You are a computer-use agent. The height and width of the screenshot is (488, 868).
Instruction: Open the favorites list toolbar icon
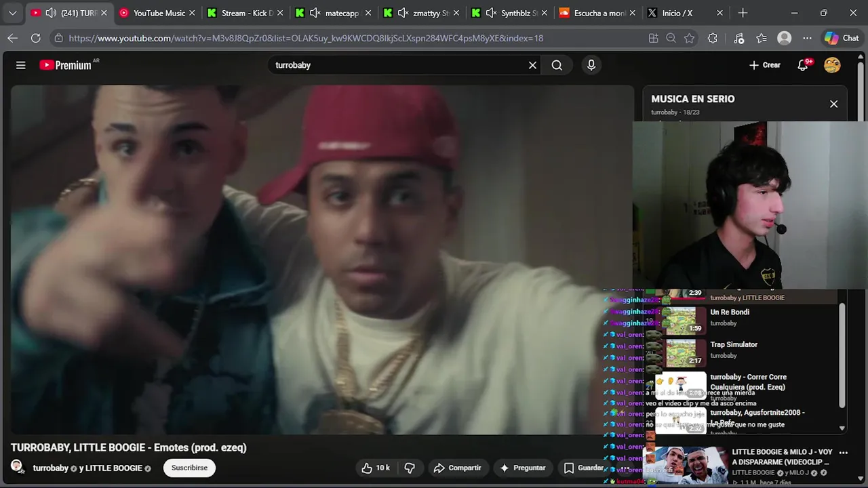click(x=762, y=39)
